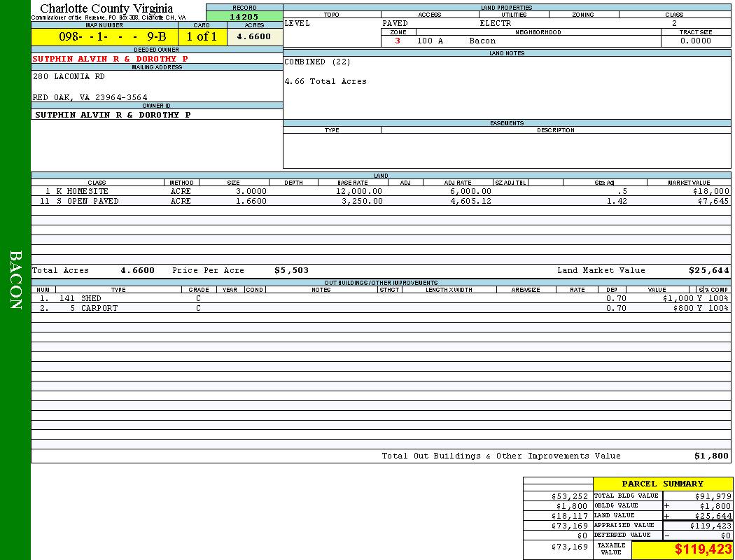735x560 pixels.
Task: Click the owner name under Owner ID
Action: pos(113,115)
